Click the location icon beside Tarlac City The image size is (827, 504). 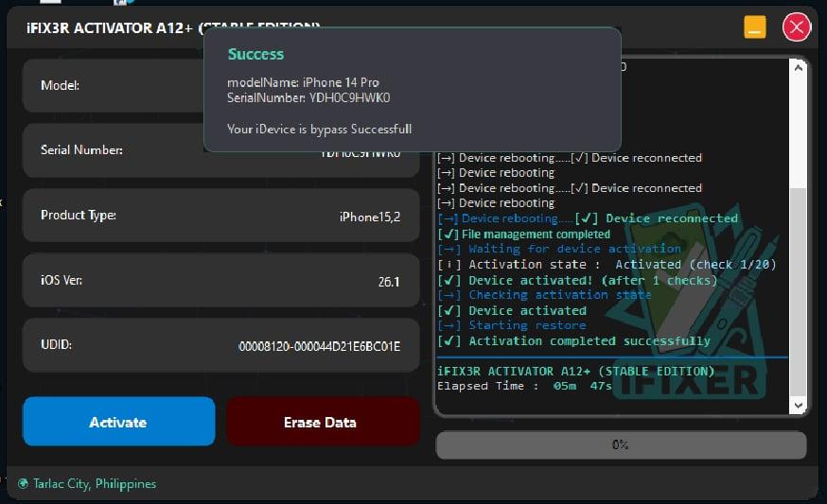click(x=23, y=484)
